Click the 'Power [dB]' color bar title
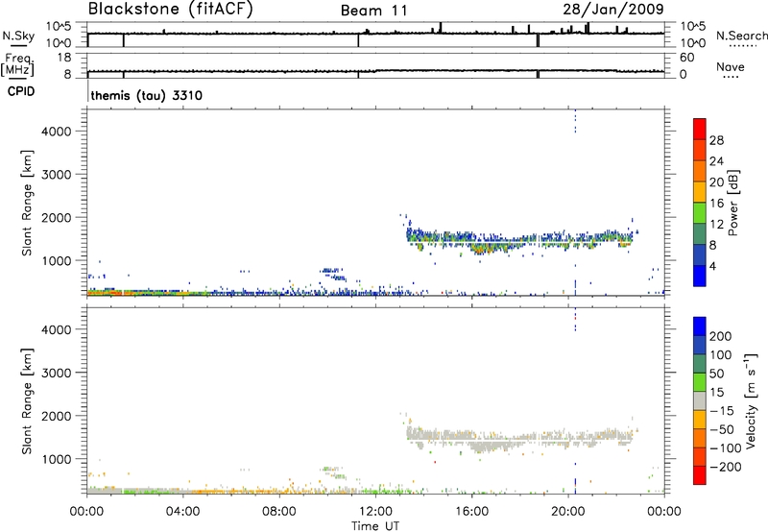 733,203
